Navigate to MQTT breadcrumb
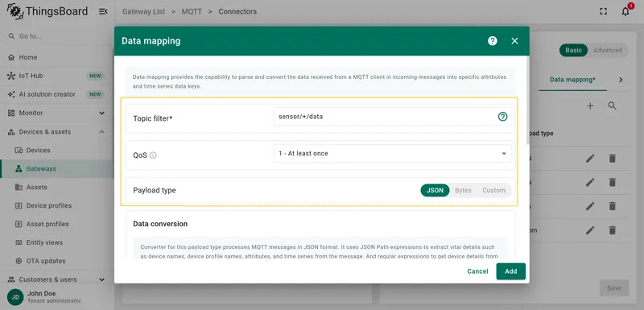The height and width of the screenshot is (310, 644). (192, 11)
